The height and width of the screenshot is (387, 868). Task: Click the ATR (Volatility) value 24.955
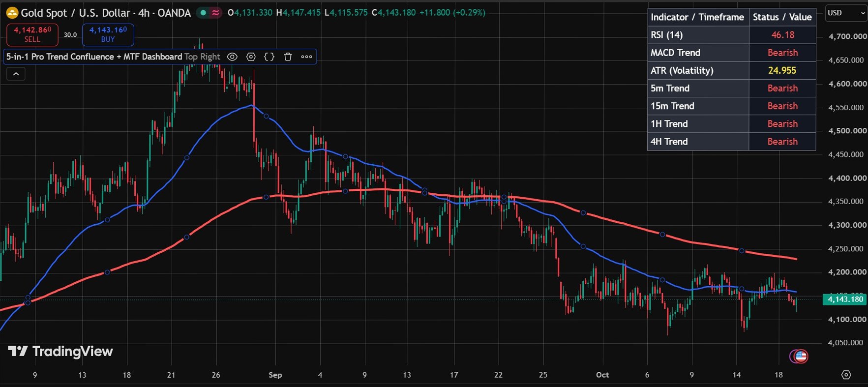tap(782, 70)
